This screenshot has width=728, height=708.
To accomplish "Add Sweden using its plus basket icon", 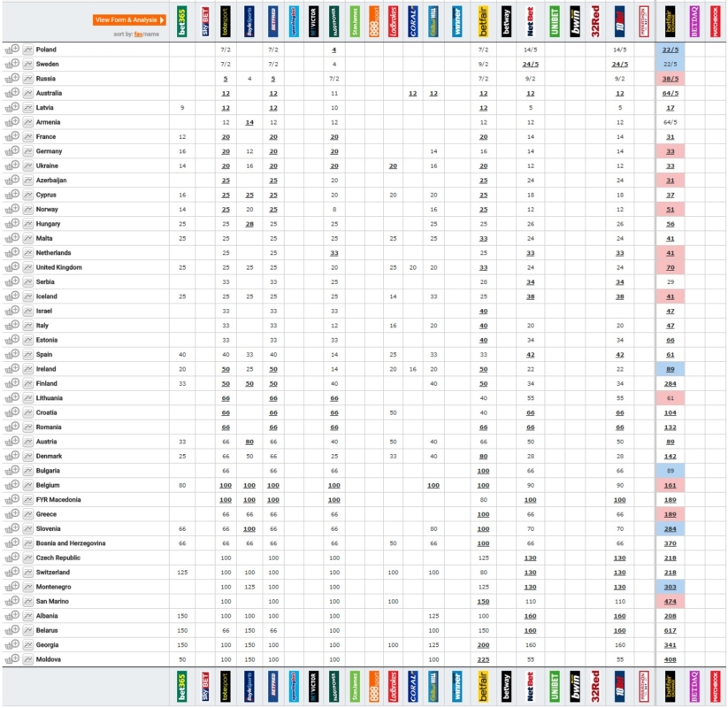I will (x=12, y=64).
